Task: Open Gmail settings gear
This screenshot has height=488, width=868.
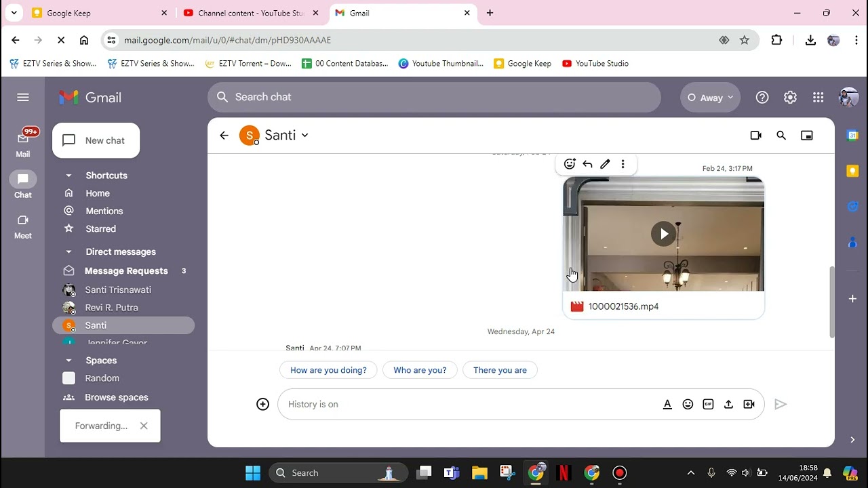Action: click(x=790, y=98)
